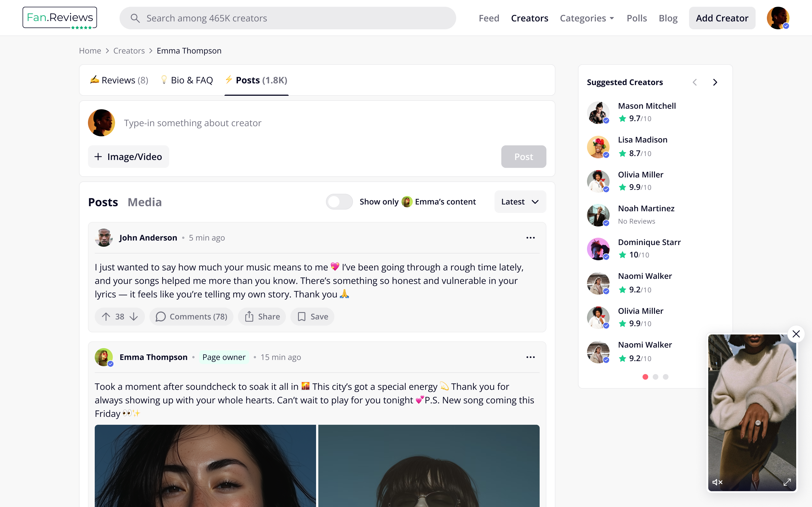Navigate to the Polls section
The image size is (812, 507).
pyautogui.click(x=637, y=18)
